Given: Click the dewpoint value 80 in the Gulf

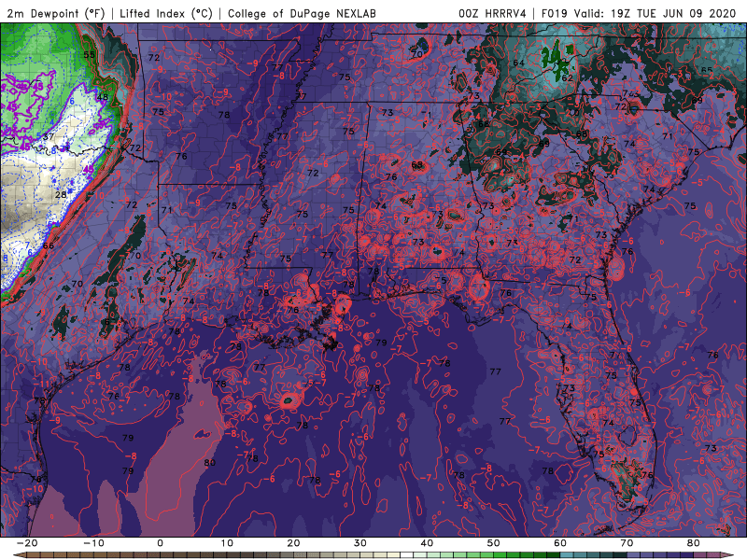Looking at the screenshot, I should pyautogui.click(x=209, y=462).
